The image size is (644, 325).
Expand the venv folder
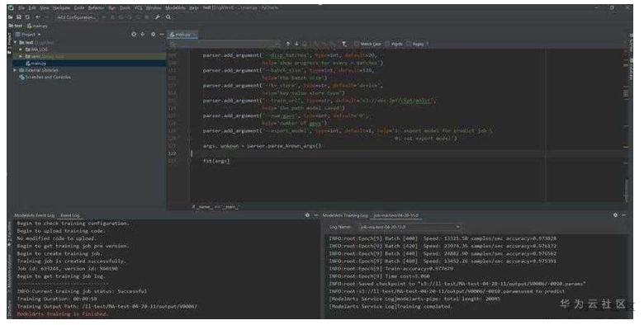[21, 56]
